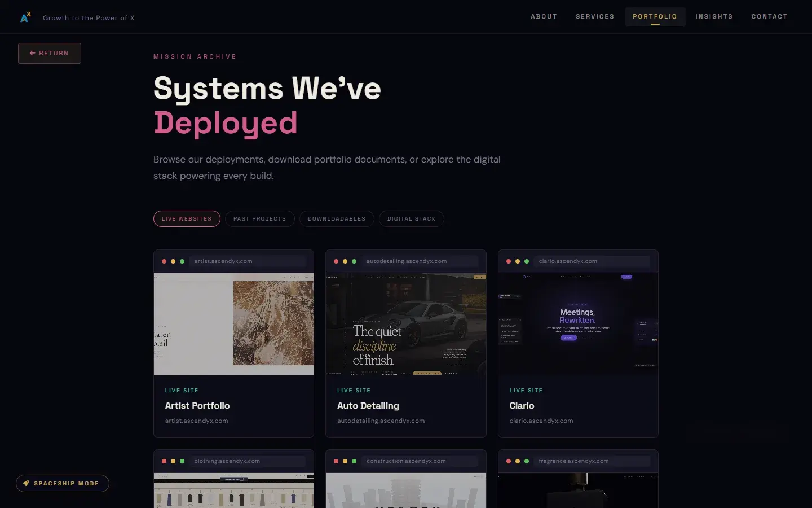The height and width of the screenshot is (508, 812).
Task: Click the autodetailing.ascendyx.com browser address bar
Action: [x=420, y=261]
